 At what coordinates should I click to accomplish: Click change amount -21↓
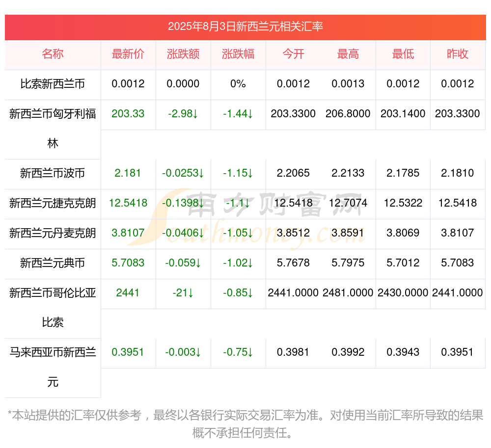coord(183,293)
